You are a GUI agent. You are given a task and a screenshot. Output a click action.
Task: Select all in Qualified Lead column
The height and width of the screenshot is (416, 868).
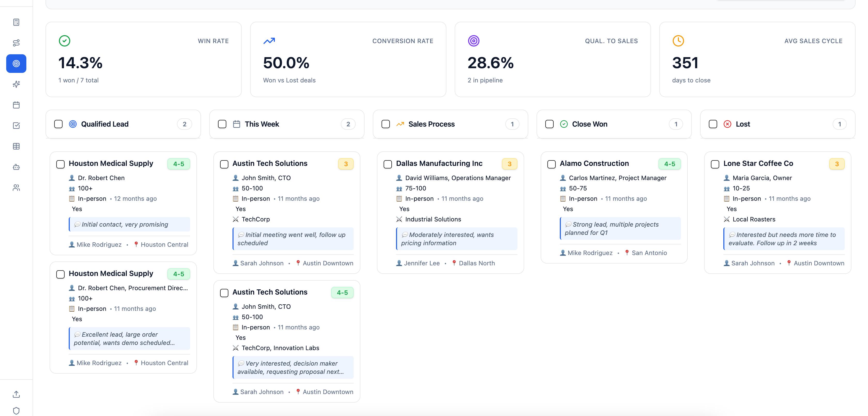tap(58, 124)
